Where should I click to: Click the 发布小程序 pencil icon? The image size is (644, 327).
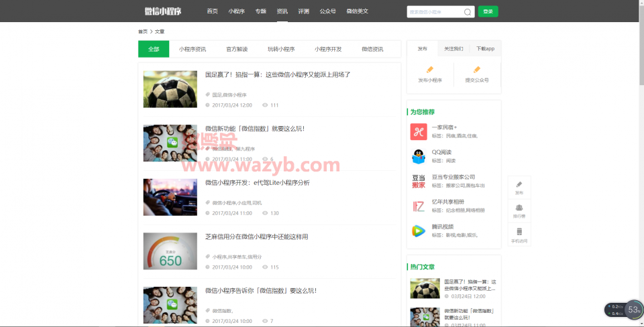(430, 69)
